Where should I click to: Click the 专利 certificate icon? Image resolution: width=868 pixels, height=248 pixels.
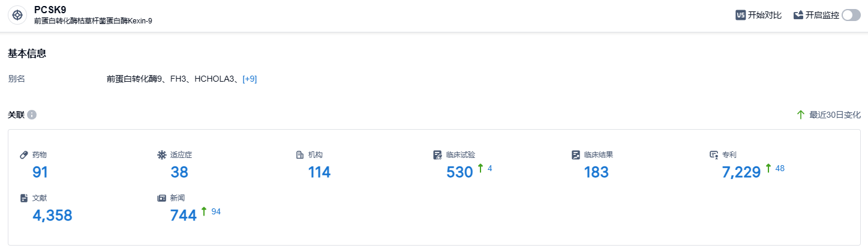(x=713, y=155)
